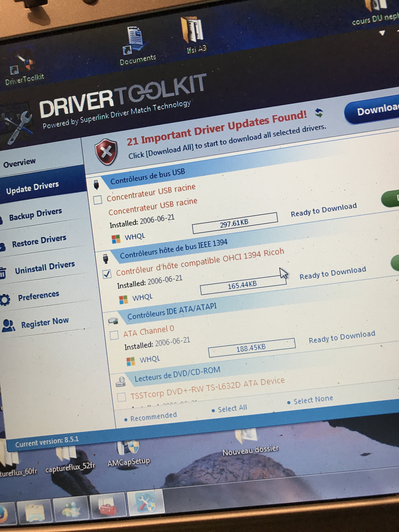Uncheck the OHCI 1394 Ricoh checkbox
Viewport: 399px width, 532px height.
107,274
